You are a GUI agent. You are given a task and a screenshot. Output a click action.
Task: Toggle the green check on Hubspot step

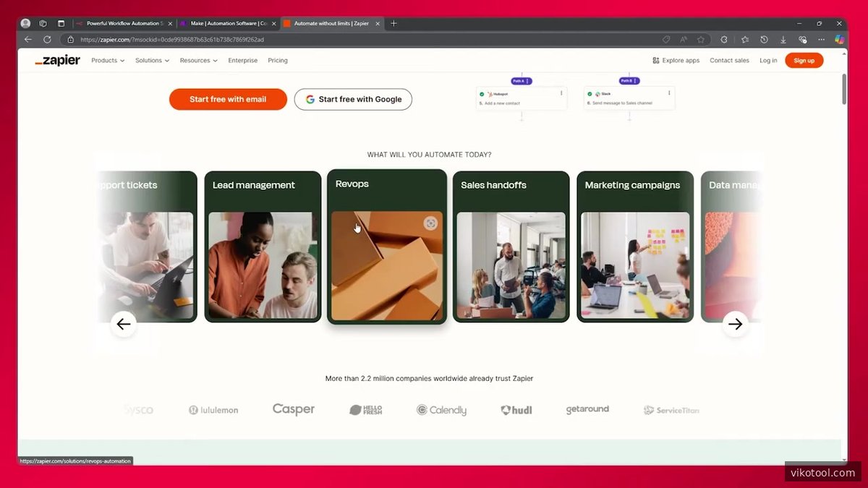(482, 94)
